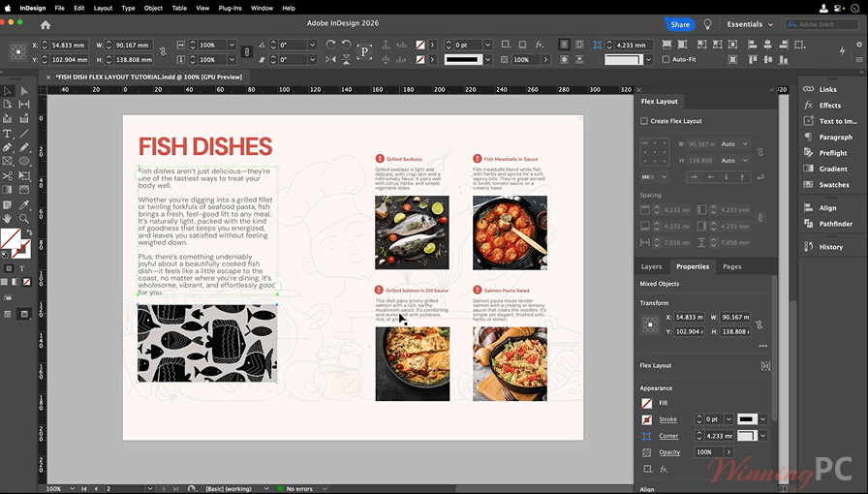Open the Layout menu
Image resolution: width=868 pixels, height=494 pixels.
coord(103,9)
